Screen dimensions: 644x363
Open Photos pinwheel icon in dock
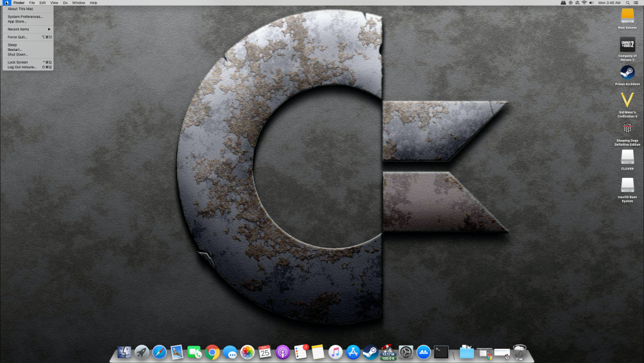(x=248, y=352)
